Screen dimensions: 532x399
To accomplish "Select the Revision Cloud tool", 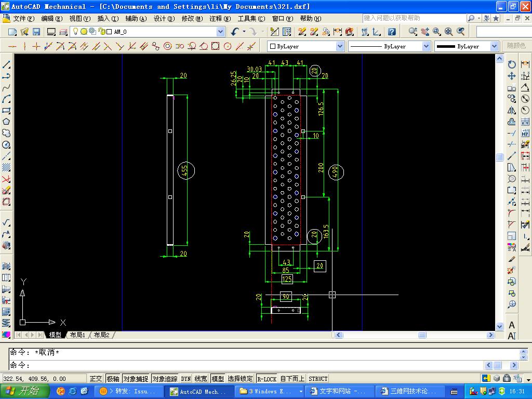I will [x=6, y=133].
